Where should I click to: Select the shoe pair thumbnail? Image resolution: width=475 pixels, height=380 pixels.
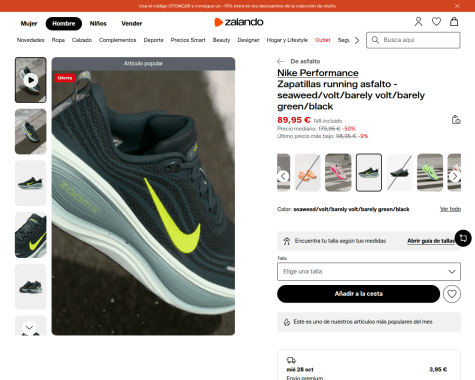click(x=31, y=287)
